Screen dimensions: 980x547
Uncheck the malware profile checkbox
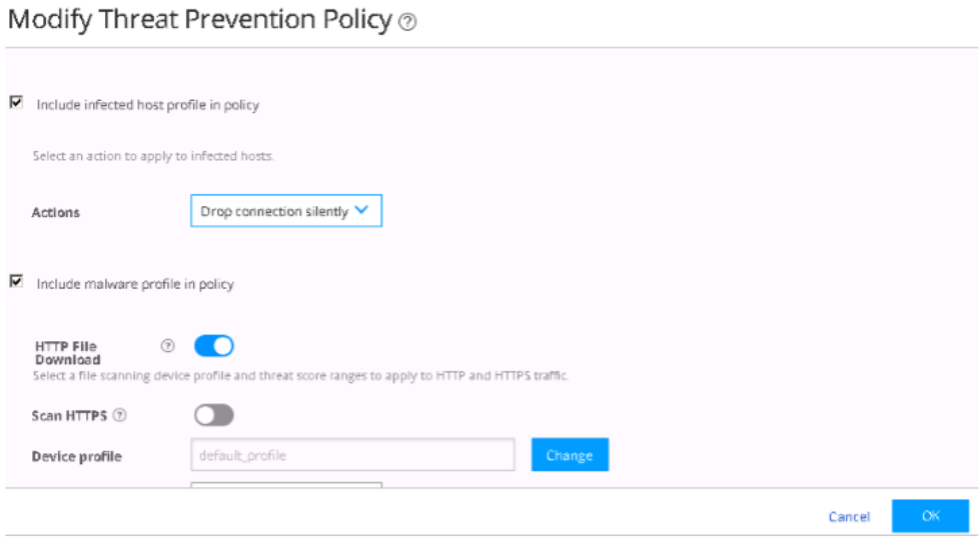[x=16, y=281]
